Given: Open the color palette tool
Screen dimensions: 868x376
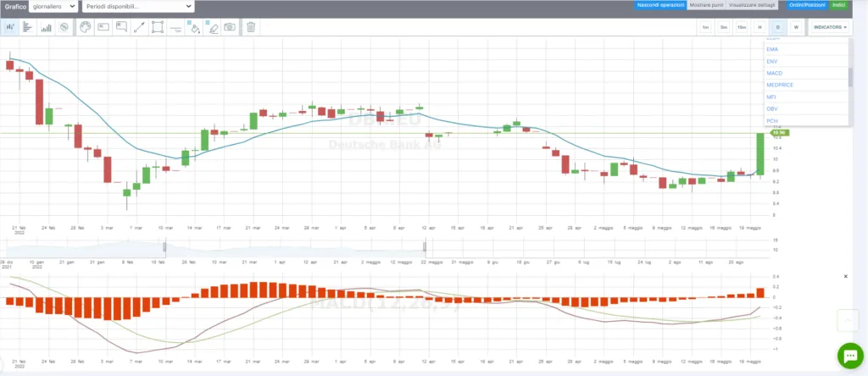Looking at the screenshot, I should point(85,27).
